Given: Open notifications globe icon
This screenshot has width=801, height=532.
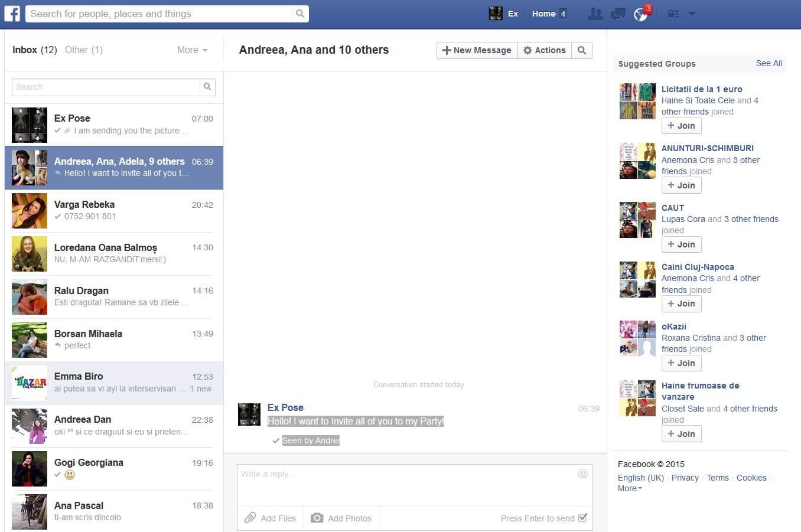Looking at the screenshot, I should [x=640, y=14].
